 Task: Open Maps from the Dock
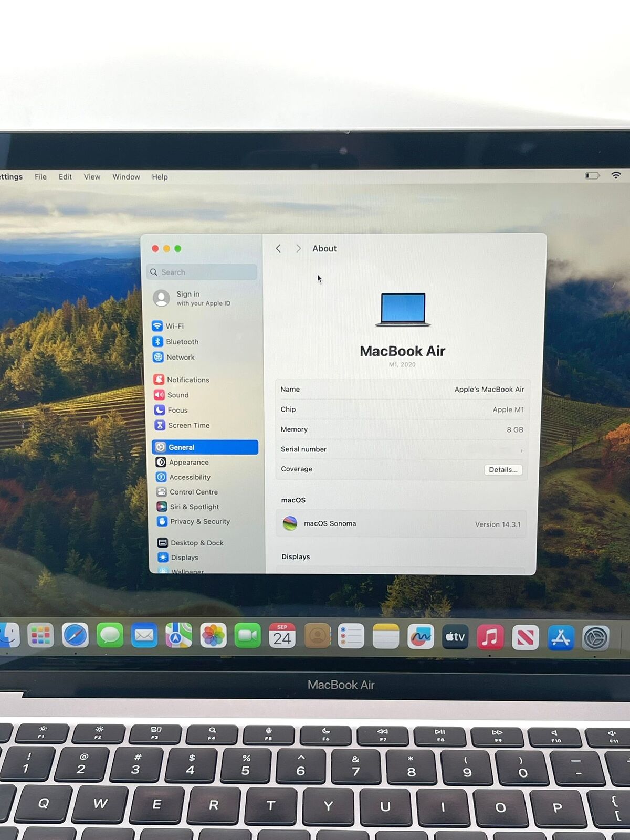pos(179,636)
